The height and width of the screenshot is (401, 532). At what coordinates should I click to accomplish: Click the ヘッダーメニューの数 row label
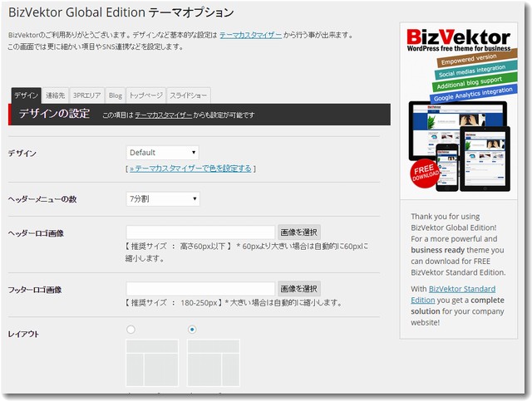click(x=42, y=199)
